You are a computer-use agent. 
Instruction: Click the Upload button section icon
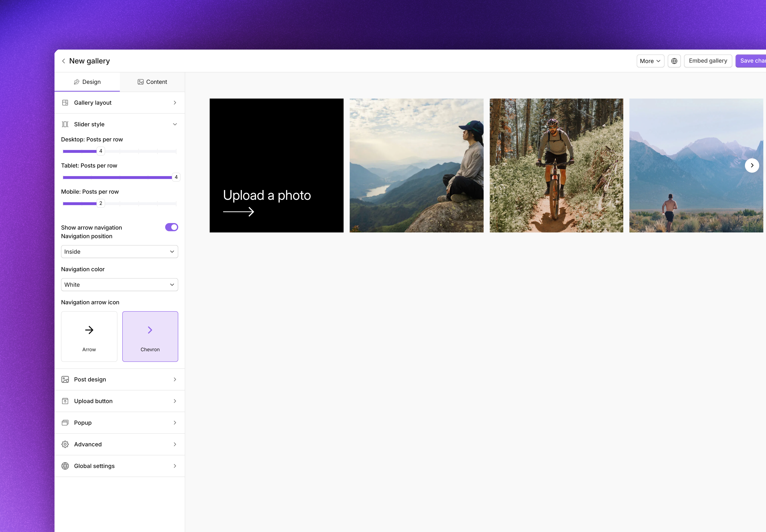[65, 401]
